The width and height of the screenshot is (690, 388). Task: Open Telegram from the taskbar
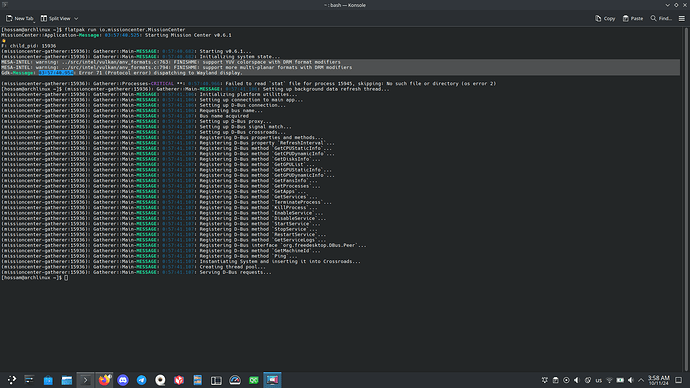click(142, 380)
